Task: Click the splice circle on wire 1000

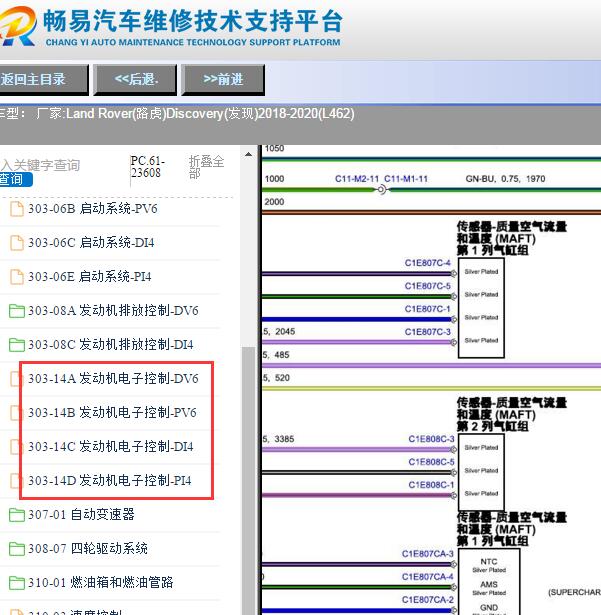Action: 381,190
